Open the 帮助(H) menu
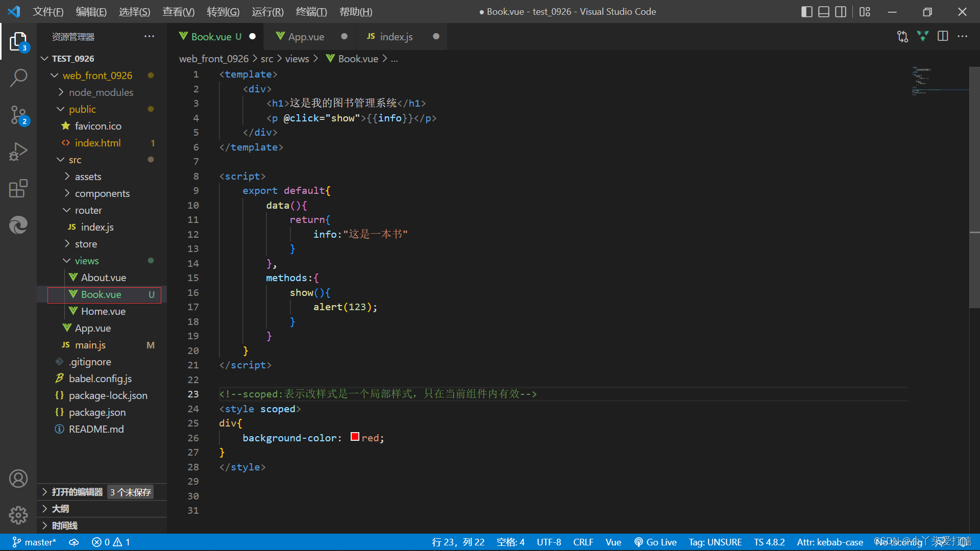This screenshot has width=980, height=551. (356, 11)
